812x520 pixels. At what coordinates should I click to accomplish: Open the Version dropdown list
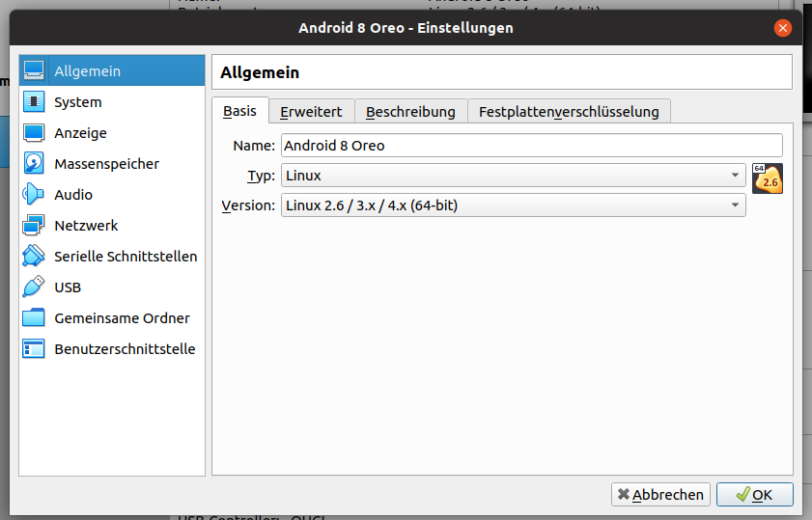coord(514,205)
